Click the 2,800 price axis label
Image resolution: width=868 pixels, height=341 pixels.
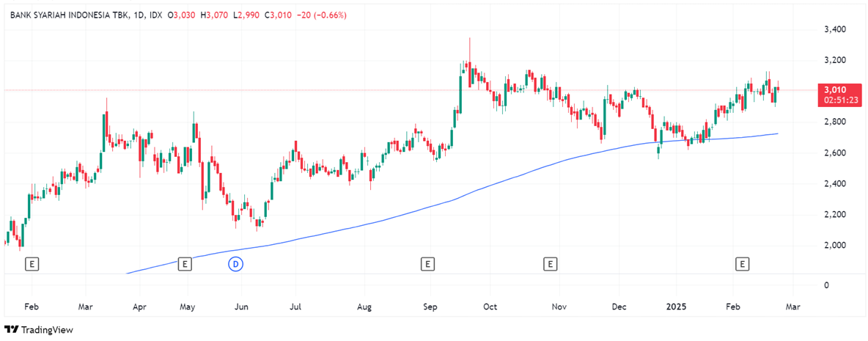point(834,122)
